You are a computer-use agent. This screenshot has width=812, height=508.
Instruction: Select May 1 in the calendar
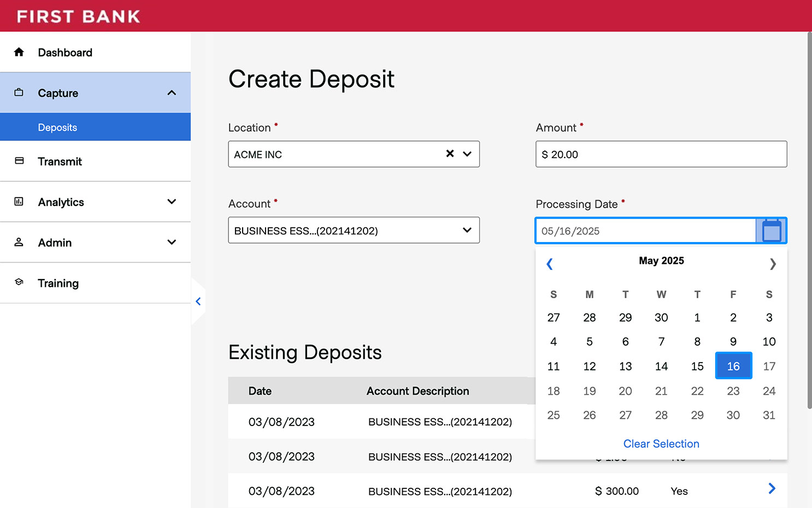point(697,317)
